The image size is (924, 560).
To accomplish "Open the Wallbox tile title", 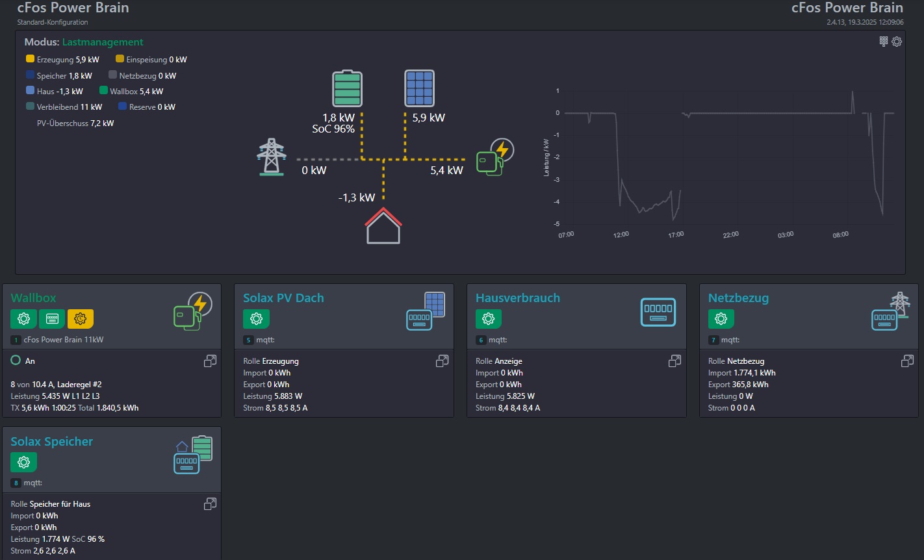I will click(x=34, y=298).
